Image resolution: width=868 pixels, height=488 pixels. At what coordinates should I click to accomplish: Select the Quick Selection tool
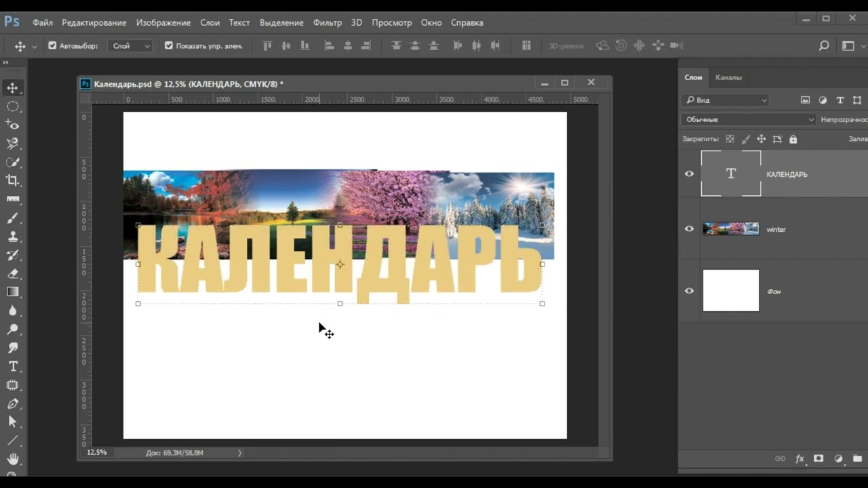(13, 162)
